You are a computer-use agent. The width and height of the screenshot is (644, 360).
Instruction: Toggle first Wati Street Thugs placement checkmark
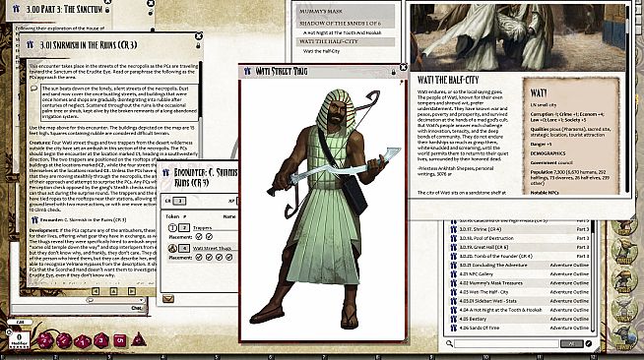click(x=199, y=258)
